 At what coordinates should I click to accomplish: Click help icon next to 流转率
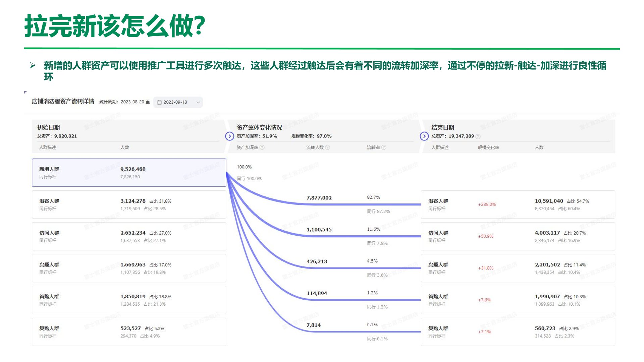[x=384, y=147]
